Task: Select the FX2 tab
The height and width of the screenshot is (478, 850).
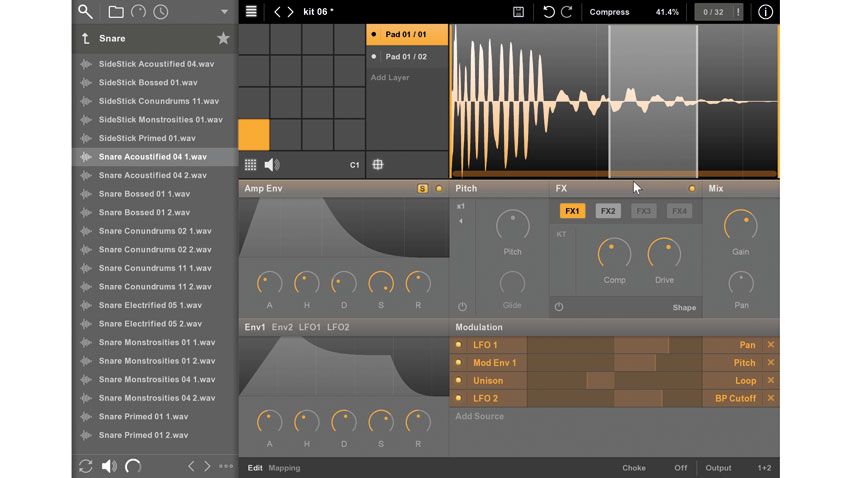Action: pos(608,211)
